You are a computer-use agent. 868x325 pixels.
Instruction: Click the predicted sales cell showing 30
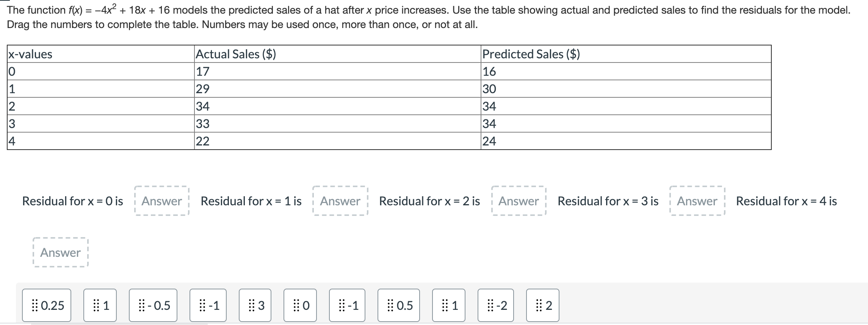point(489,89)
